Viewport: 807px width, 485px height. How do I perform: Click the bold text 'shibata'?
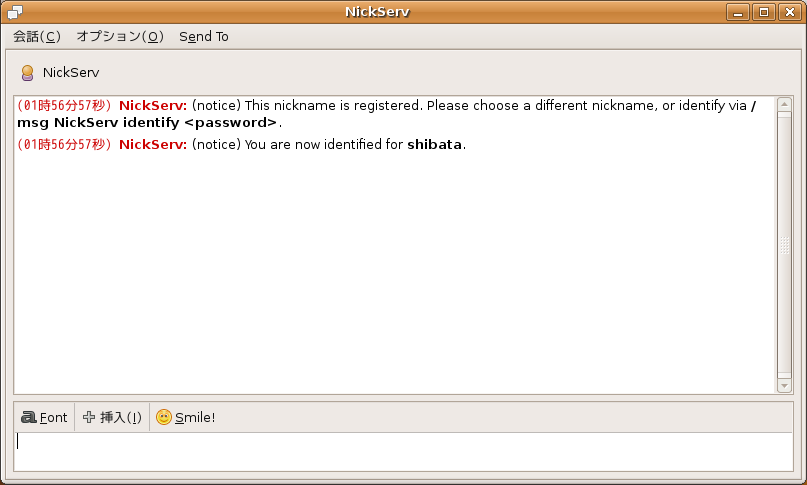point(434,145)
